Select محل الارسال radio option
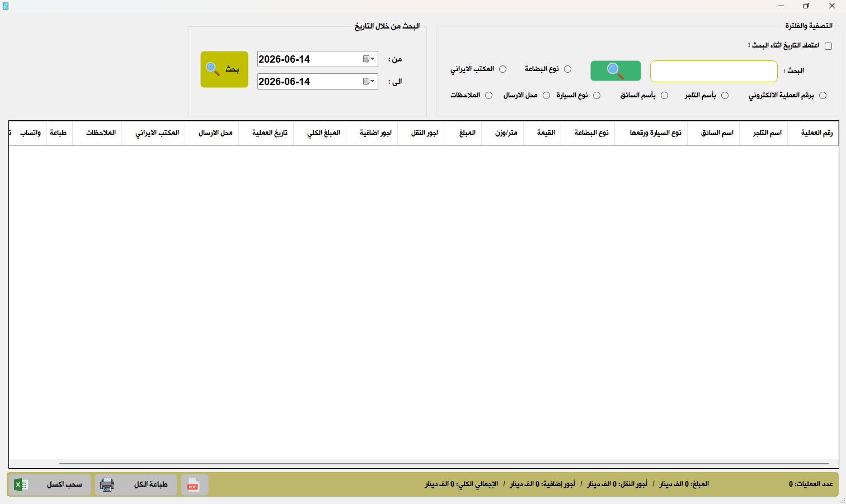 [546, 96]
